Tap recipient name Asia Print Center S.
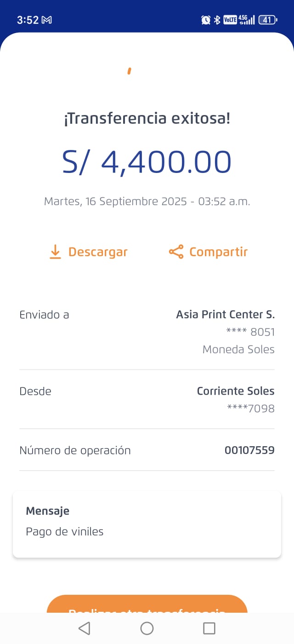 [x=225, y=315]
